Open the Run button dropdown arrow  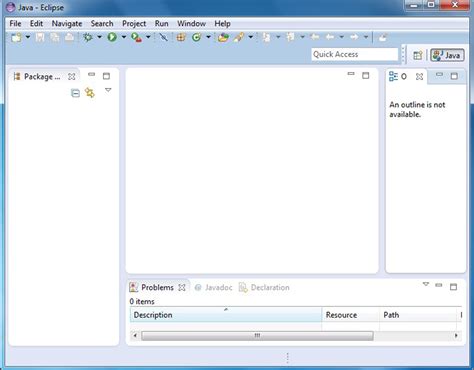(x=124, y=37)
